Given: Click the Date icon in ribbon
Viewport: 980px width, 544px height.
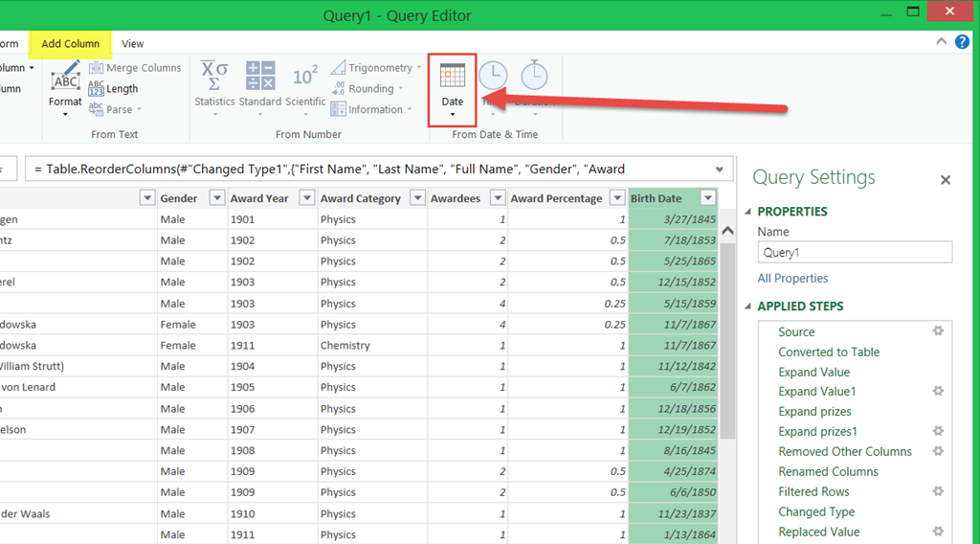Looking at the screenshot, I should pos(453,77).
